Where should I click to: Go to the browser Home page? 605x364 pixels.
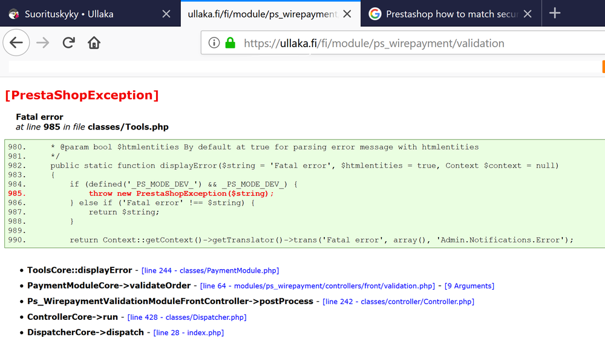(x=94, y=43)
